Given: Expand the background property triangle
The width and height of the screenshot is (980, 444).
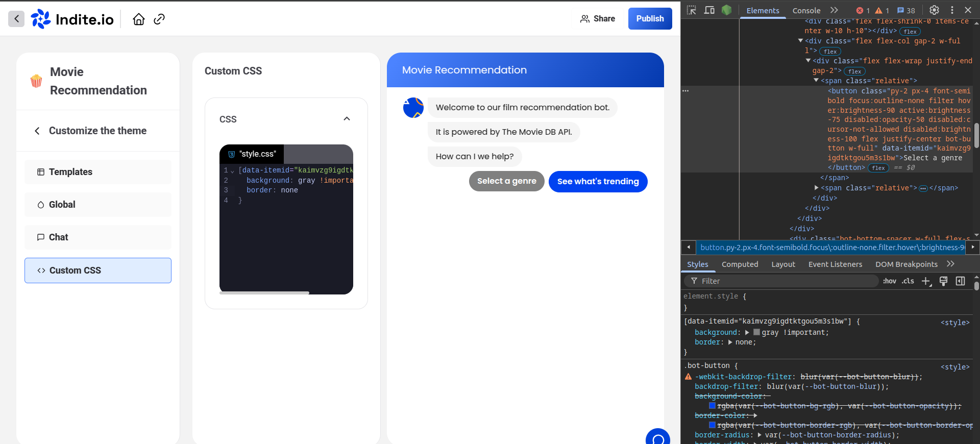Looking at the screenshot, I should tap(747, 333).
